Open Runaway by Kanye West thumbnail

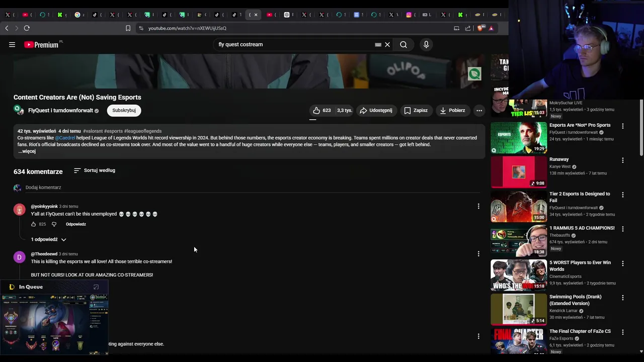tap(519, 172)
